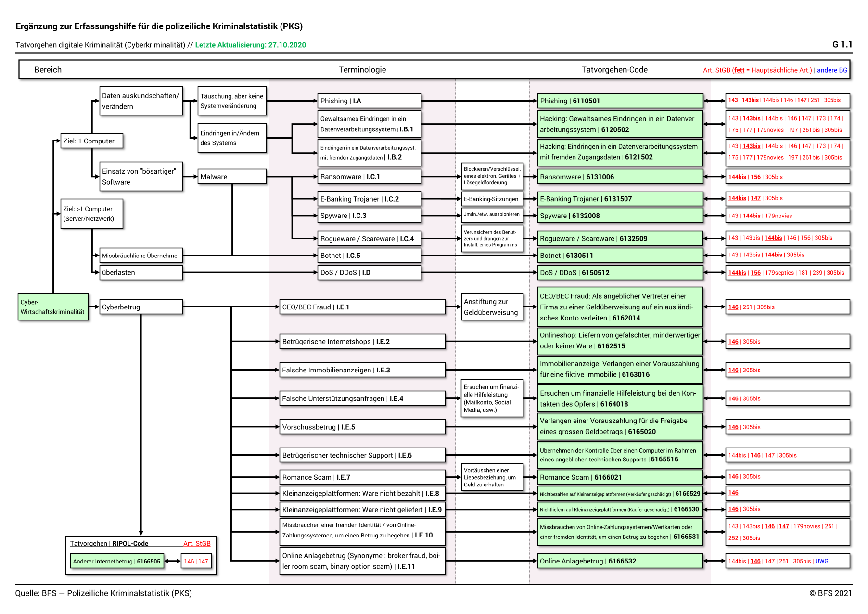This screenshot has height=614, width=868.
Task: Select the Vorschussbetrug | I.E.5 box
Action: click(x=362, y=427)
